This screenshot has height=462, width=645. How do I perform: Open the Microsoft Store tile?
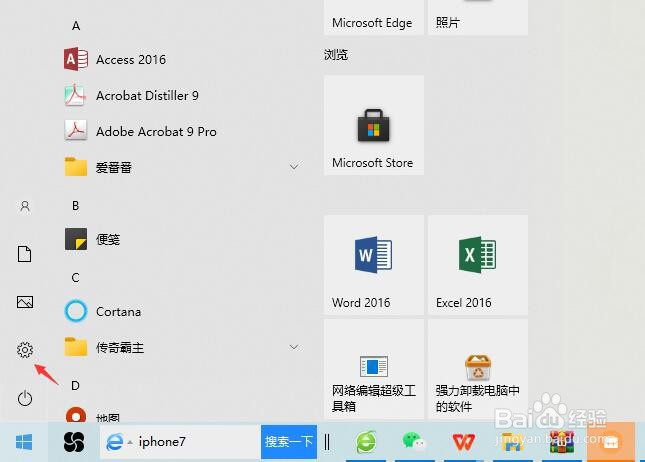click(374, 125)
